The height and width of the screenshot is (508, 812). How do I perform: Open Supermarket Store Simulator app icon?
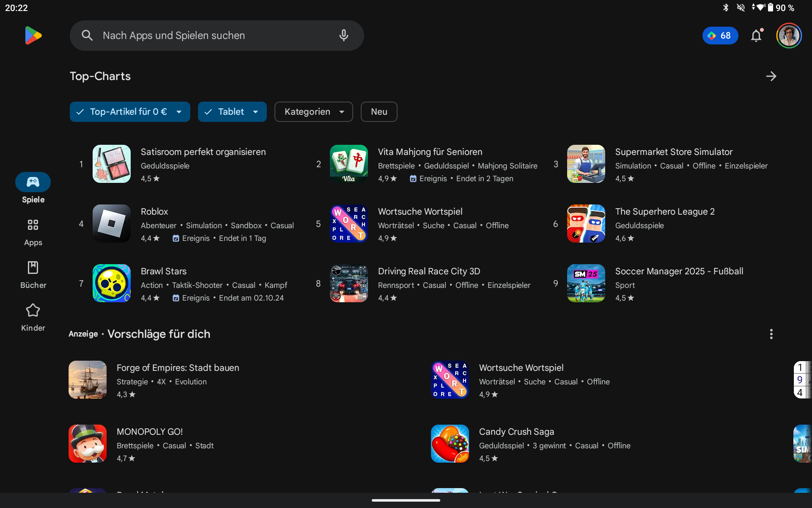coord(586,164)
